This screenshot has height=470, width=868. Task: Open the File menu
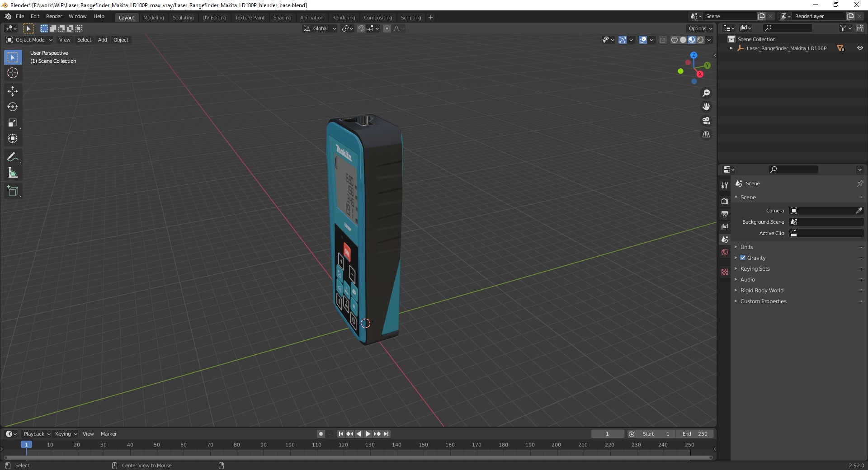point(20,16)
